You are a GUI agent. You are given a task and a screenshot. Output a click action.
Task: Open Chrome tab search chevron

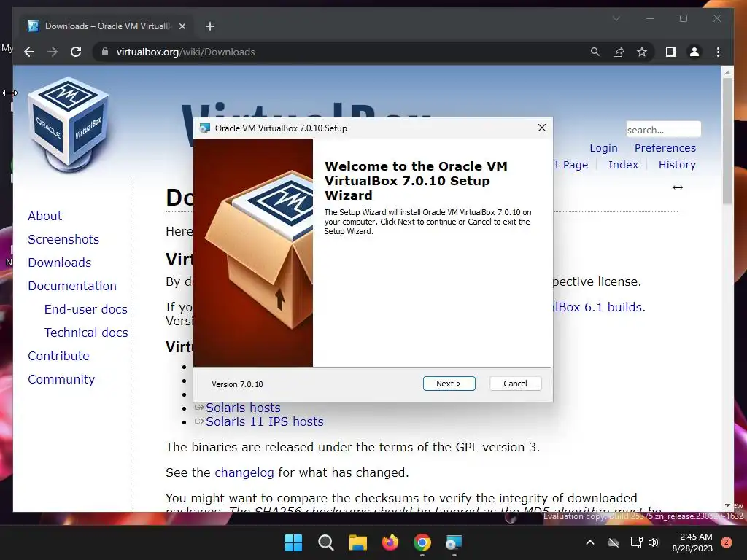616,18
